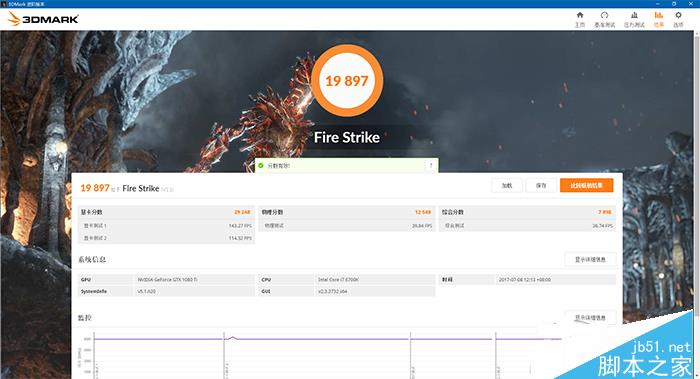Click the Intel Core i7 6700K value
Image resolution: width=700 pixels, height=379 pixels.
tap(338, 279)
